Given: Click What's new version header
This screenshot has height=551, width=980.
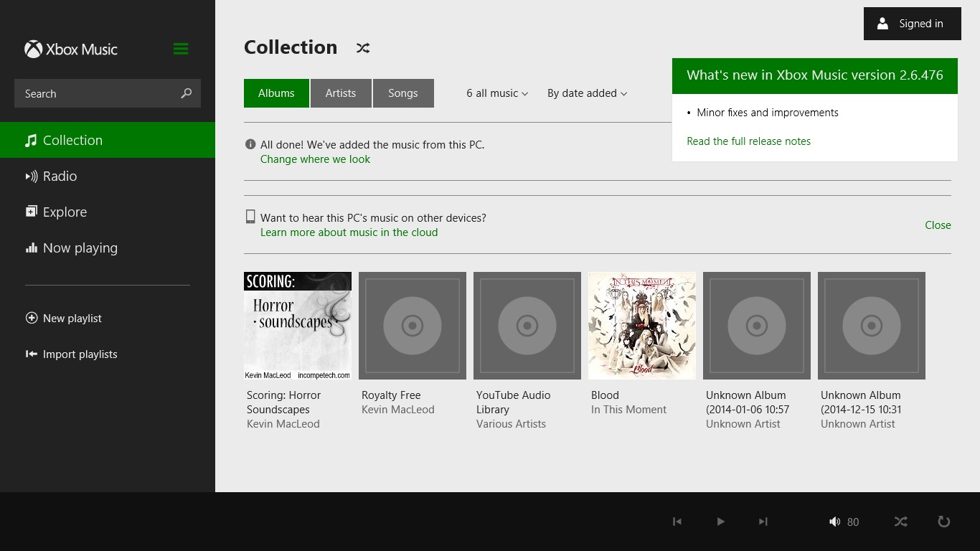Looking at the screenshot, I should tap(815, 75).
